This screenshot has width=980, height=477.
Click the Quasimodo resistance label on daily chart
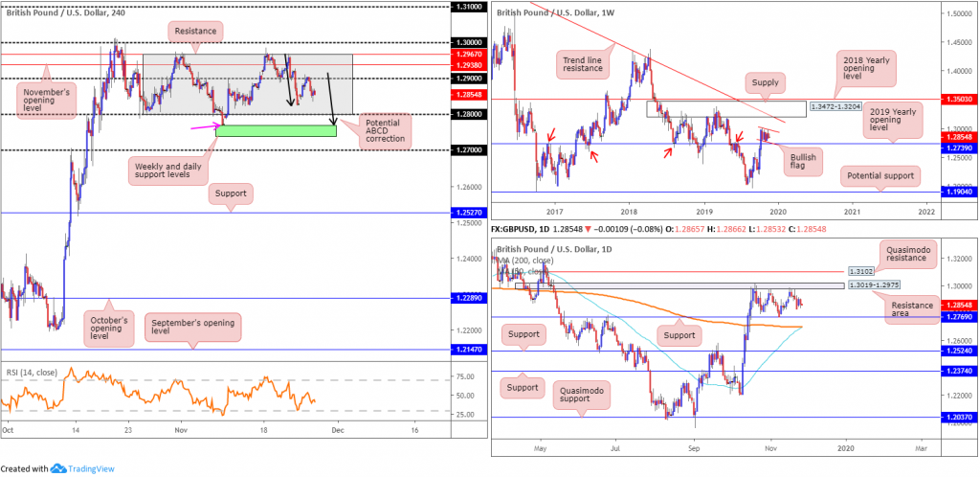click(903, 255)
